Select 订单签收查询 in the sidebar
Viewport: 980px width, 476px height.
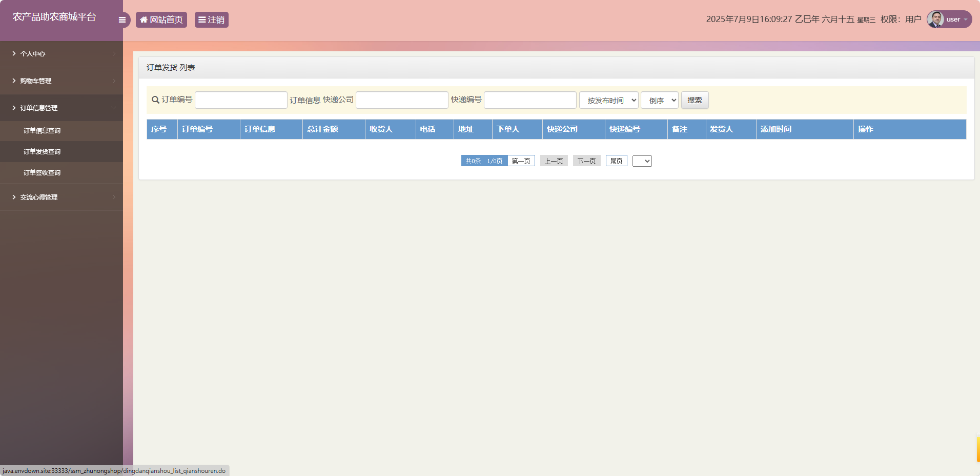(42, 172)
